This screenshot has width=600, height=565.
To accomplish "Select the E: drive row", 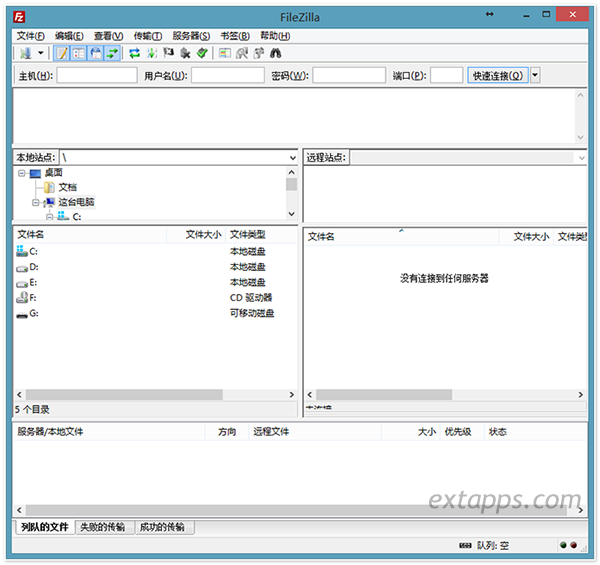I will [x=155, y=282].
